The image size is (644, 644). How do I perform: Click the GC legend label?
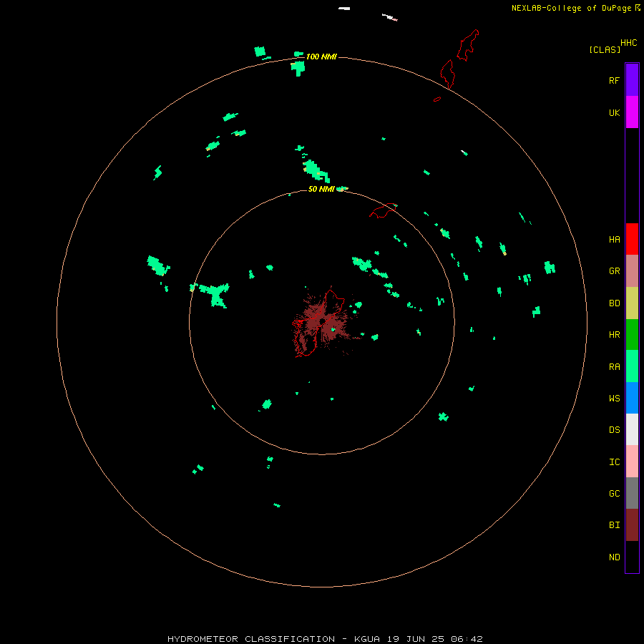(614, 493)
